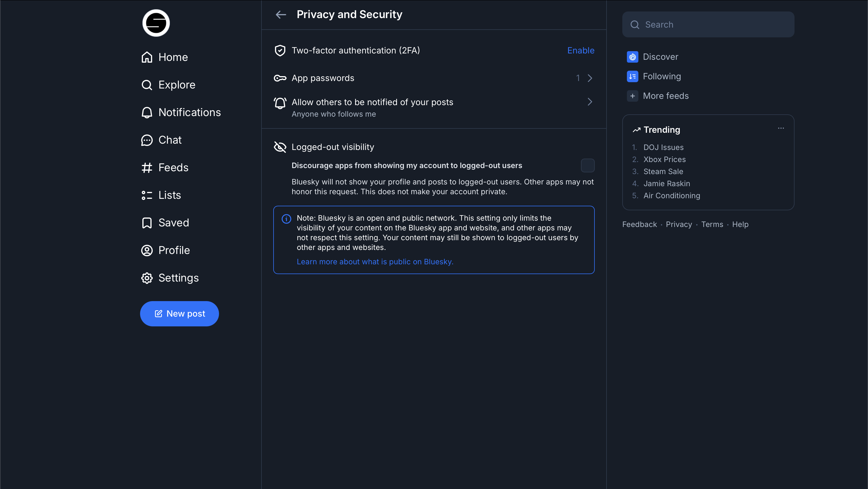868x489 pixels.
Task: Click the App passwords key icon
Action: [x=280, y=78]
